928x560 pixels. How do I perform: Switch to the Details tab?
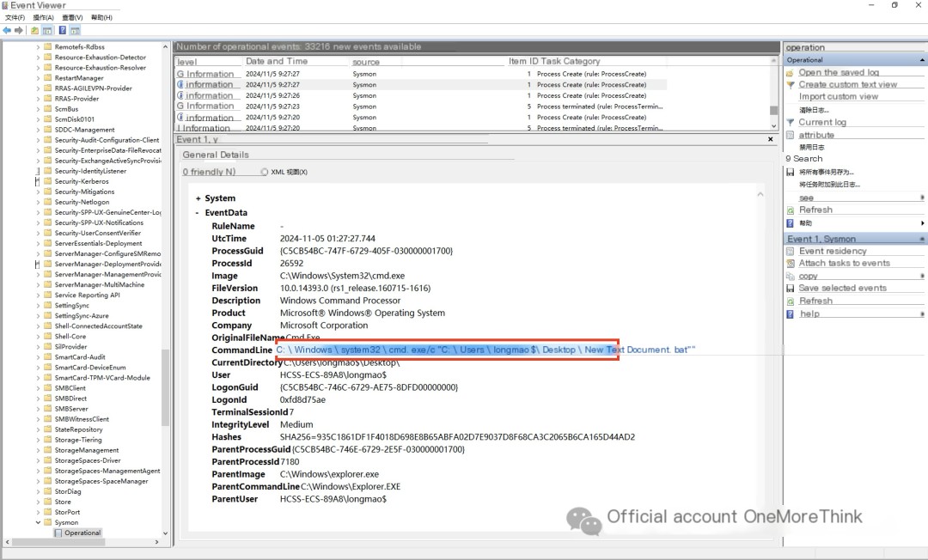[235, 155]
